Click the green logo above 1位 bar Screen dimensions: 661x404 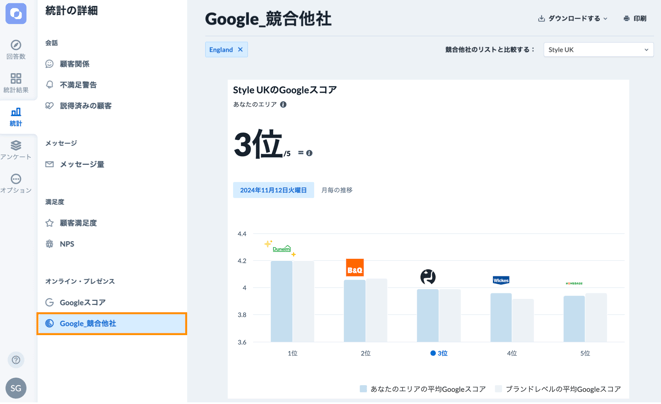pos(282,249)
